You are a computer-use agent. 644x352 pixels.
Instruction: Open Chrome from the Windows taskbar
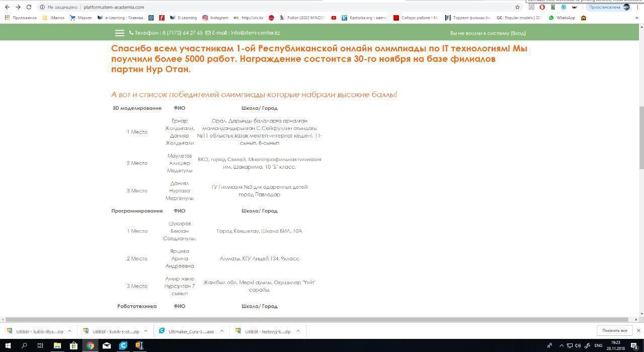pos(90,345)
